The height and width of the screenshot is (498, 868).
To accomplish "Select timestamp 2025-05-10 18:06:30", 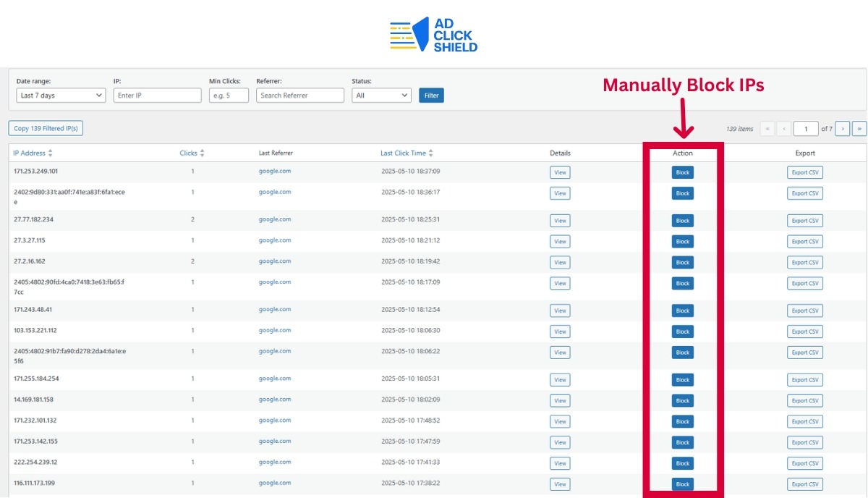I will (x=410, y=330).
